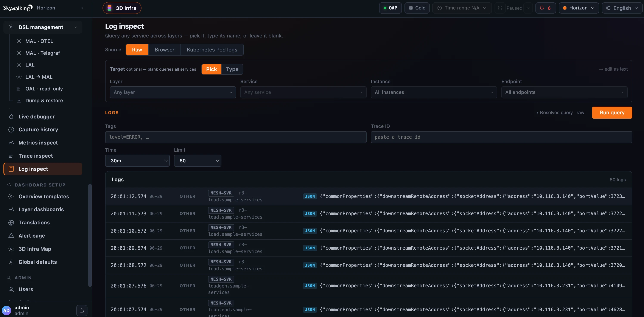Click the Alert page triangle icon
This screenshot has height=317, width=644.
click(x=11, y=236)
